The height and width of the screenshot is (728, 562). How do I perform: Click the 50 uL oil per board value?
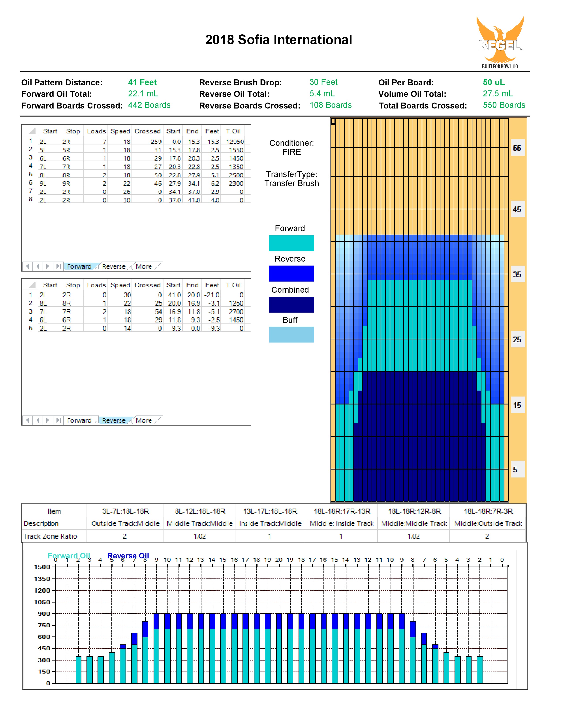tap(494, 82)
